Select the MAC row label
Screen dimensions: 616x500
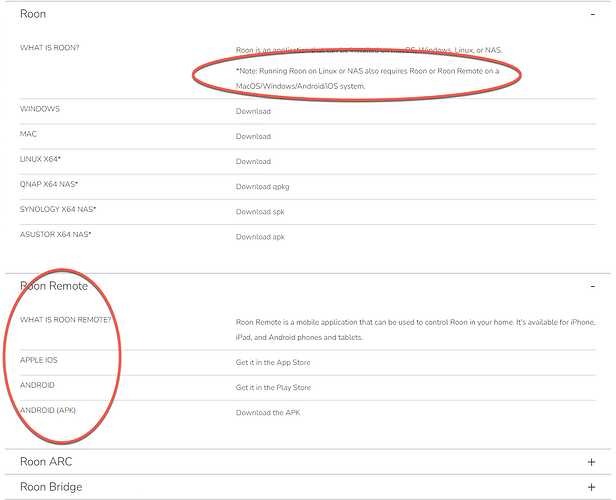(28, 134)
